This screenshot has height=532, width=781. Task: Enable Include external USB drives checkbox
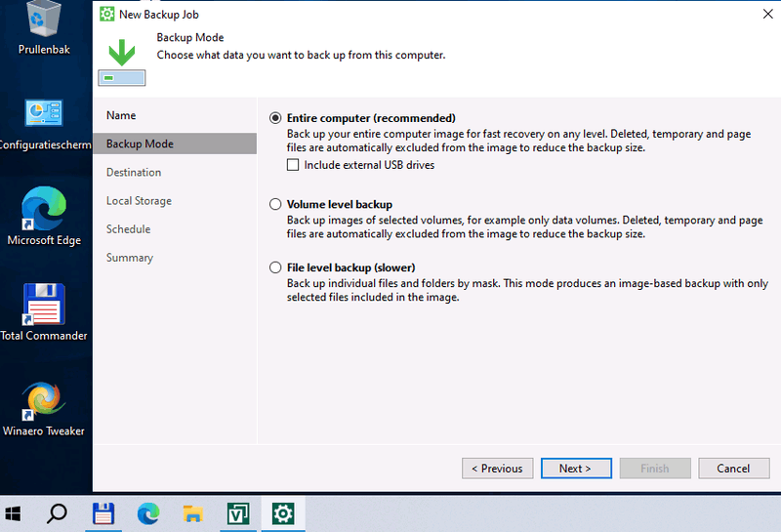click(293, 165)
